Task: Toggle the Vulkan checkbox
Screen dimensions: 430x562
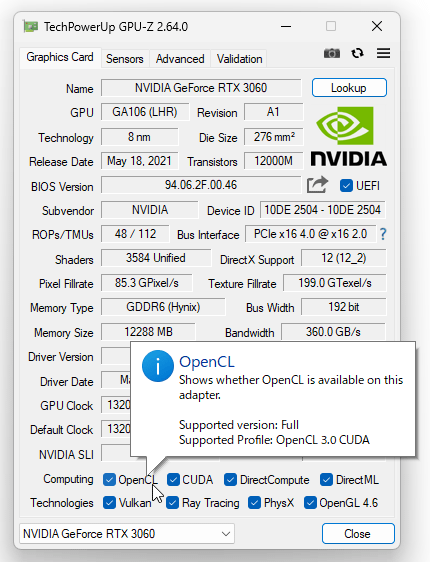Action: [x=109, y=503]
